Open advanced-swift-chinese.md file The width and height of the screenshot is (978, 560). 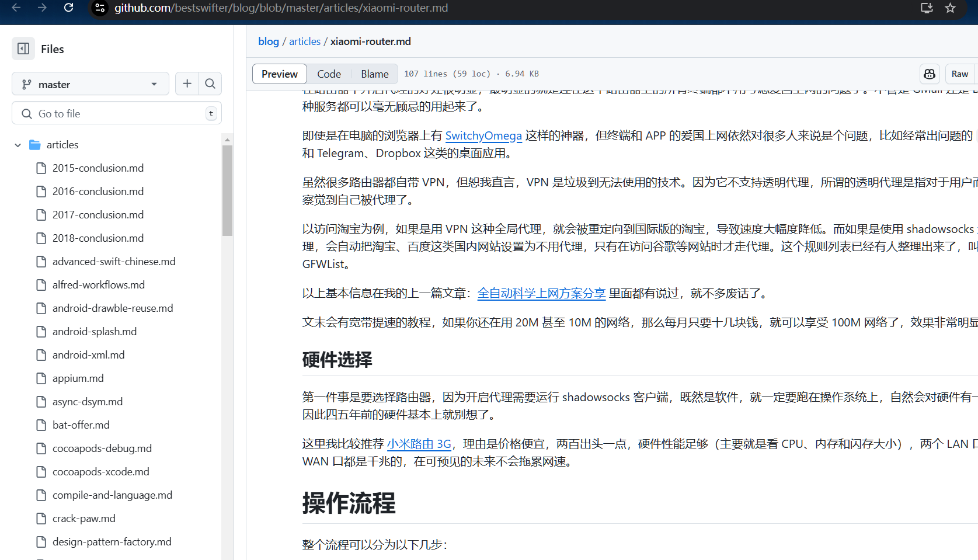pos(114,262)
